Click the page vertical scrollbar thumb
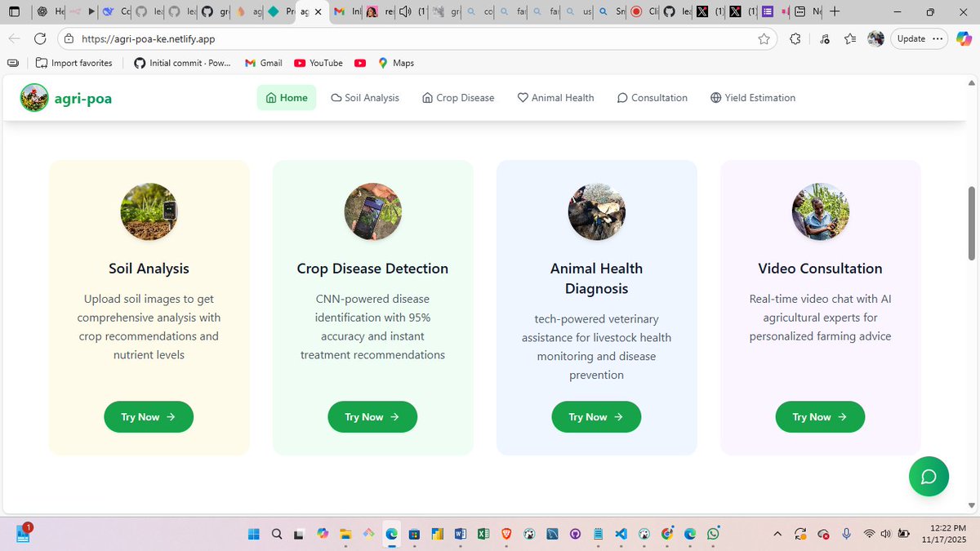The width and height of the screenshot is (980, 551). coord(971,224)
